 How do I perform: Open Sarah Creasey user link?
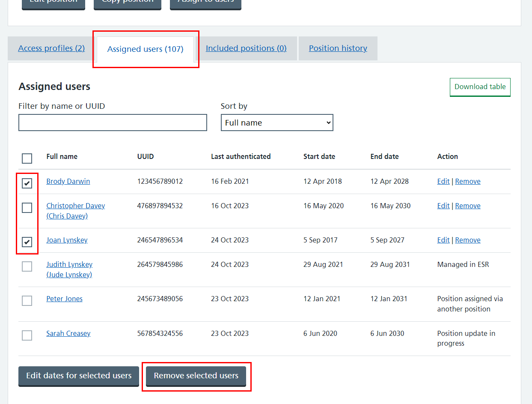(68, 333)
